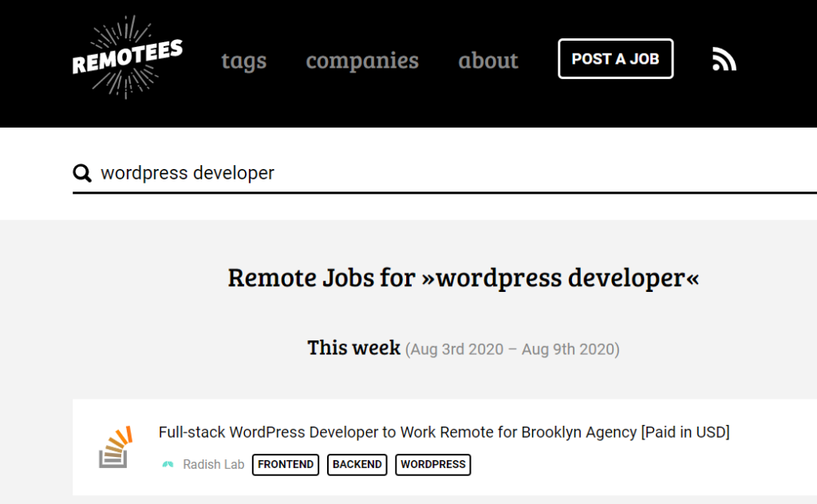This screenshot has width=817, height=504.
Task: Select the BACKEND tag badge
Action: point(357,464)
